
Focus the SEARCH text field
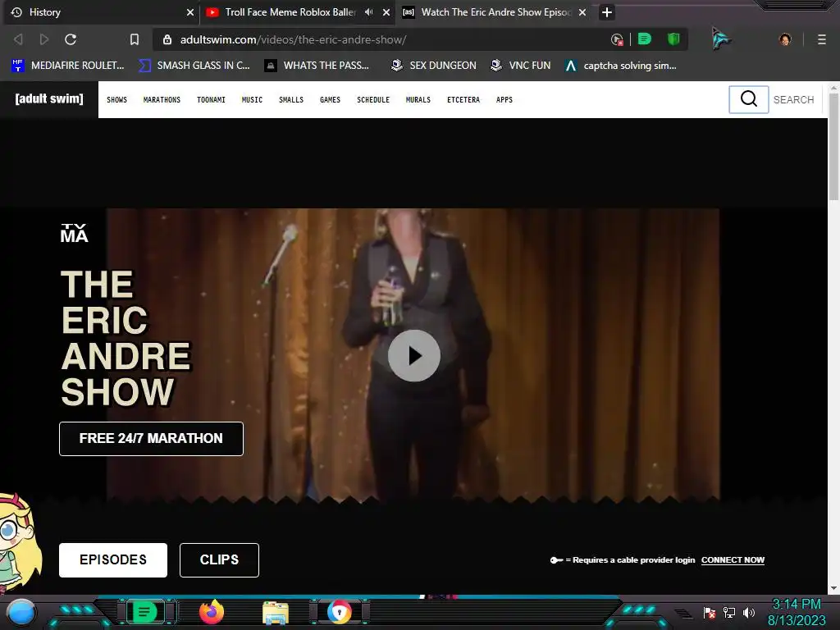[794, 99]
